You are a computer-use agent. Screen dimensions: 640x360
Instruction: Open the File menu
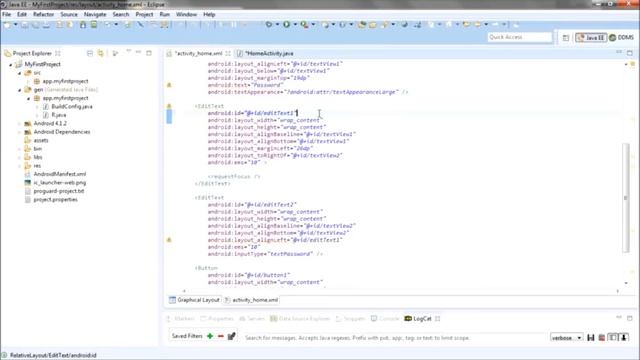click(x=7, y=14)
